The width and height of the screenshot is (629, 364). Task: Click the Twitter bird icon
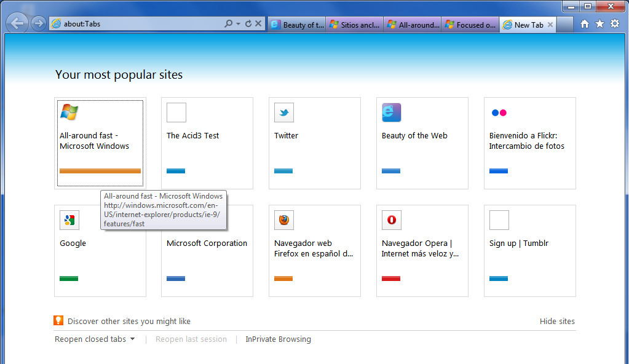pyautogui.click(x=284, y=113)
